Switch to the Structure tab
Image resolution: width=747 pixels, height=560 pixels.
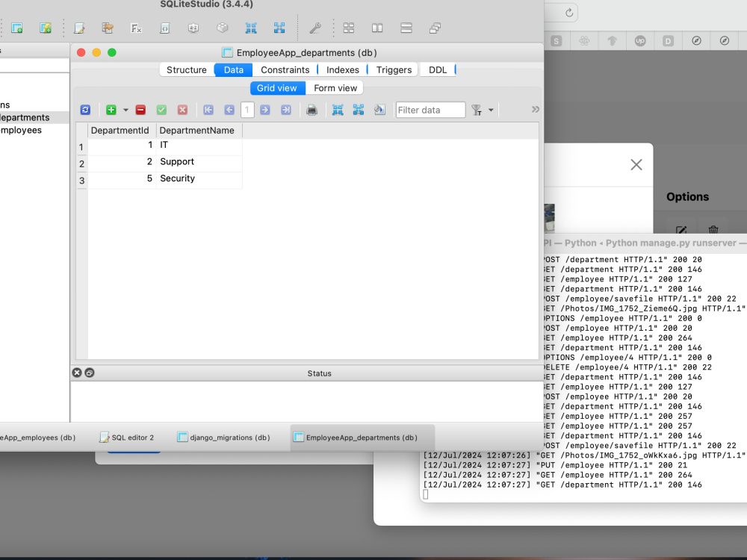186,69
